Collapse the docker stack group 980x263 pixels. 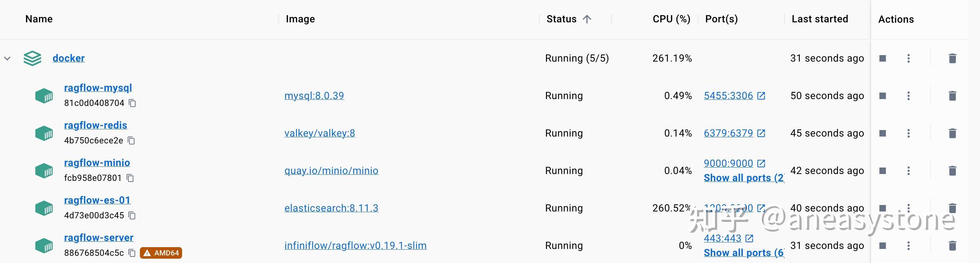pos(7,58)
